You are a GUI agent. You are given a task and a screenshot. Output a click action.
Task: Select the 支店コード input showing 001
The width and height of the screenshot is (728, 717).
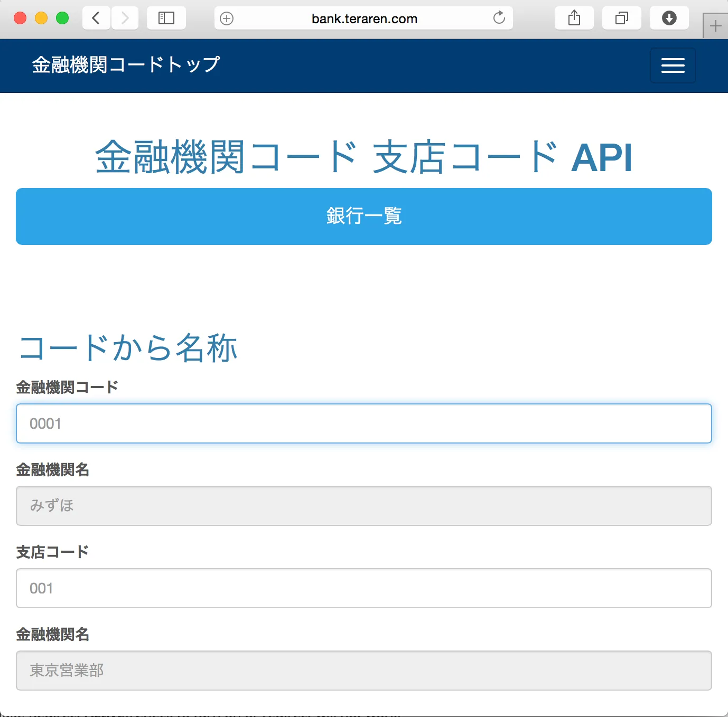pyautogui.click(x=363, y=588)
